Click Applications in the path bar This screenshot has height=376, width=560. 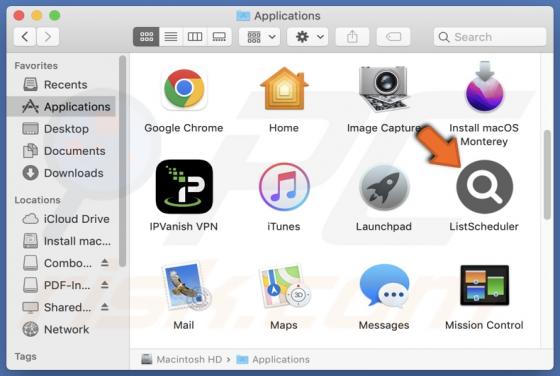point(273,359)
